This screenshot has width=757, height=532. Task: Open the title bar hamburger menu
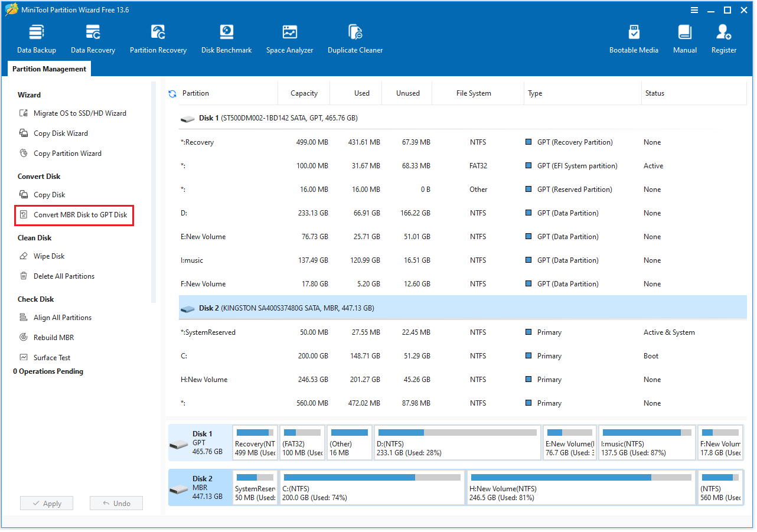694,10
